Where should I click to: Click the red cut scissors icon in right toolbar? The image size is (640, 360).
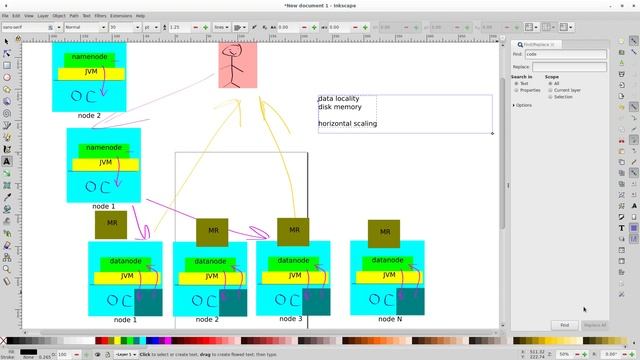pos(621,140)
